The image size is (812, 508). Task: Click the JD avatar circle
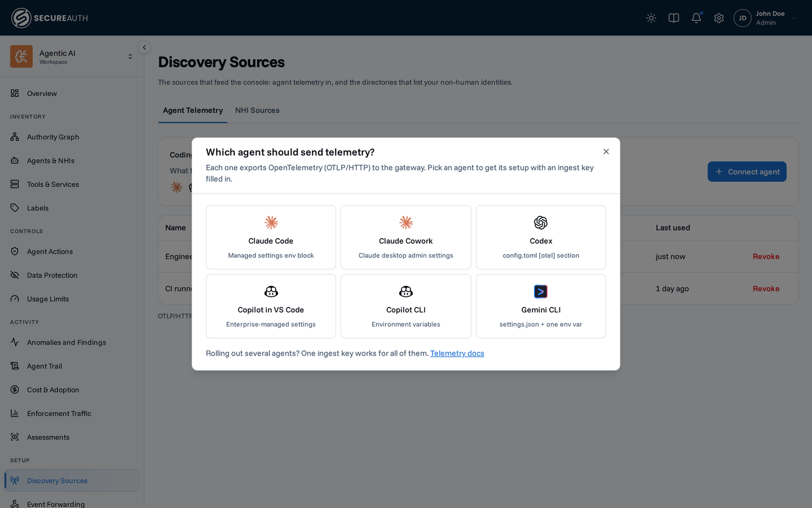pyautogui.click(x=743, y=18)
